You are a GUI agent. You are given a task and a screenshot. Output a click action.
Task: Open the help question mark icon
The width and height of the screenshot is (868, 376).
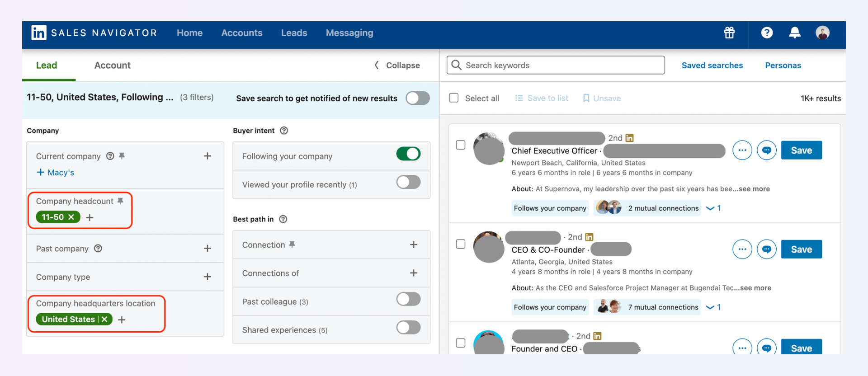click(x=767, y=33)
